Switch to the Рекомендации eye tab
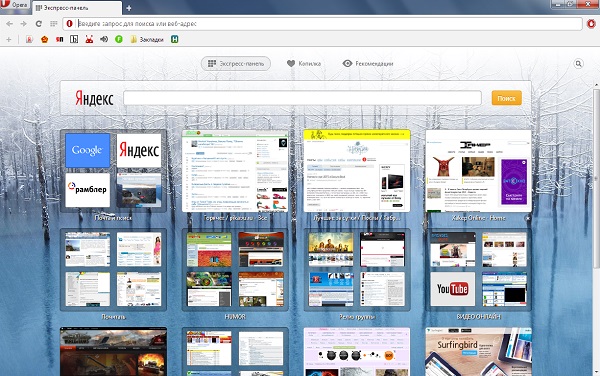The image size is (600, 376). point(368,63)
